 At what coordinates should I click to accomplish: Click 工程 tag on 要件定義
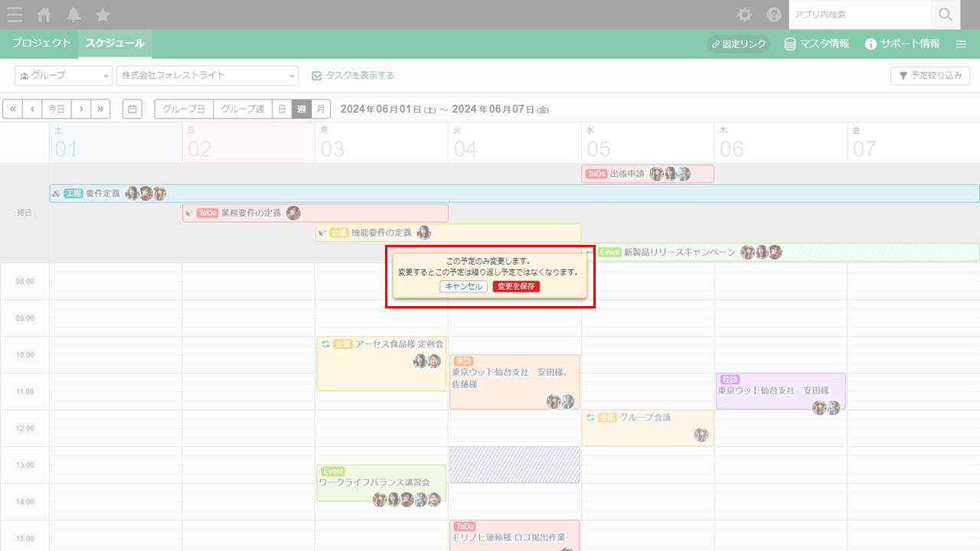(x=73, y=194)
